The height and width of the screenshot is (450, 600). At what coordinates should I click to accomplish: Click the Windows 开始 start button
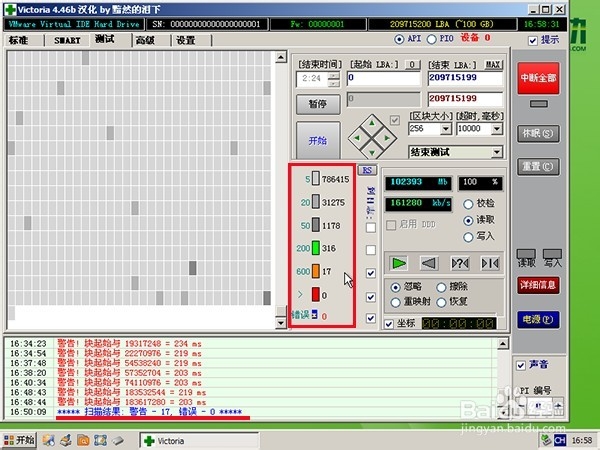point(19,440)
